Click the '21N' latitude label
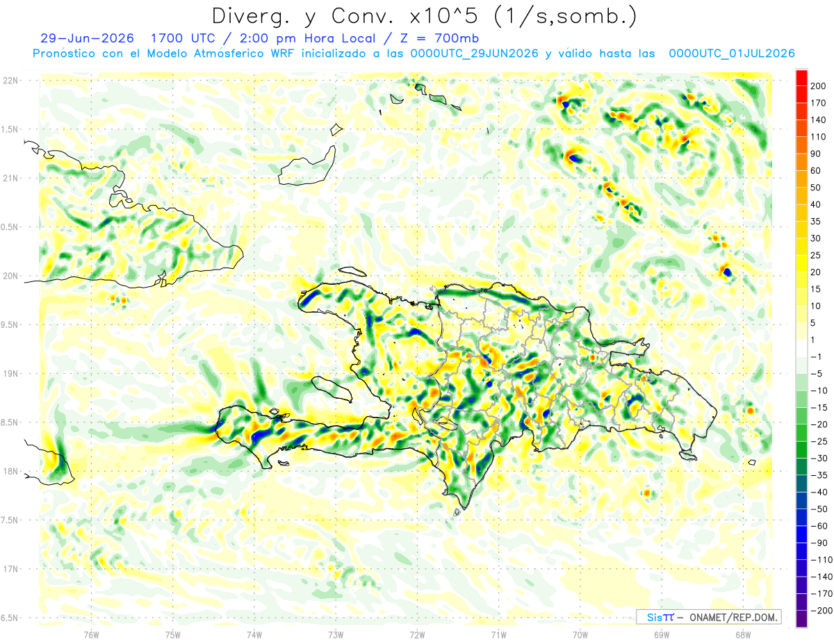This screenshot has height=644, width=834. coord(10,178)
